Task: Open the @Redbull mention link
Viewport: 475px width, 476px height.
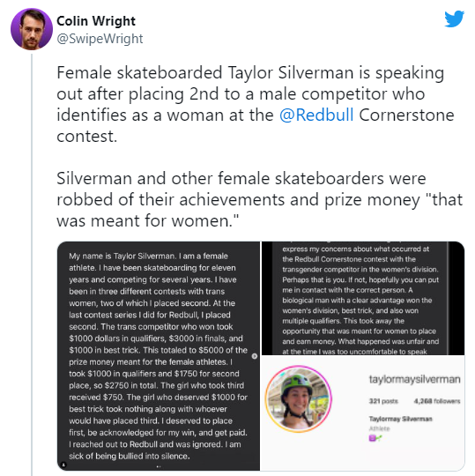Action: pyautogui.click(x=316, y=115)
